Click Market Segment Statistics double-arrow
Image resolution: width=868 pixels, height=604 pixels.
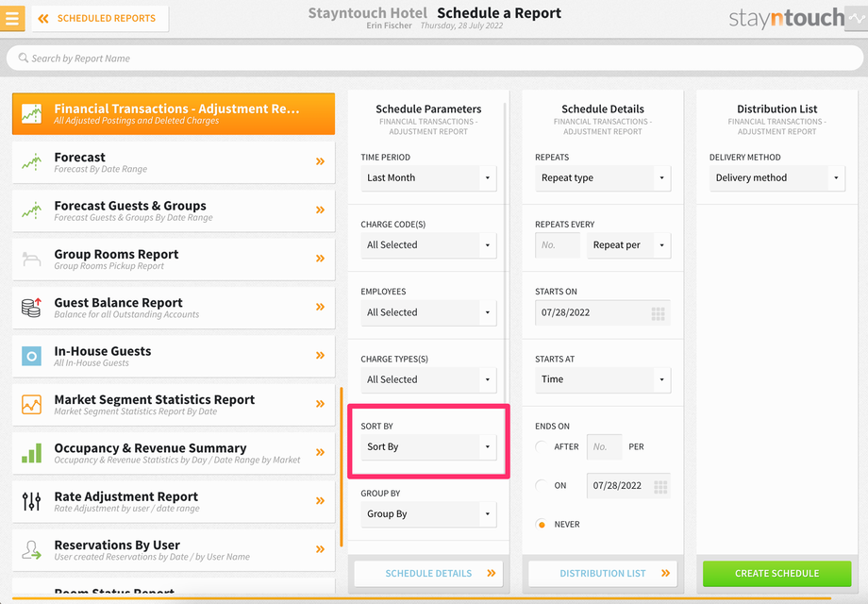pyautogui.click(x=320, y=404)
